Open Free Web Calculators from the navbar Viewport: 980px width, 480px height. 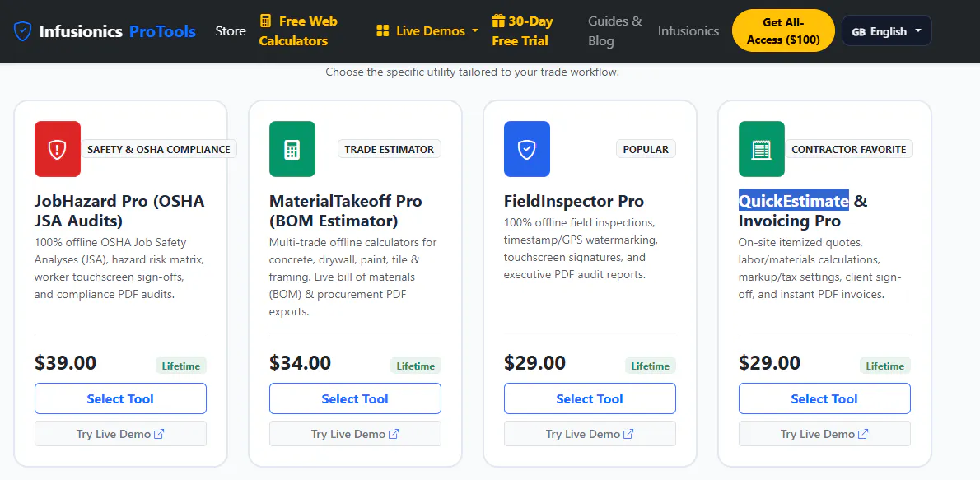tap(298, 30)
